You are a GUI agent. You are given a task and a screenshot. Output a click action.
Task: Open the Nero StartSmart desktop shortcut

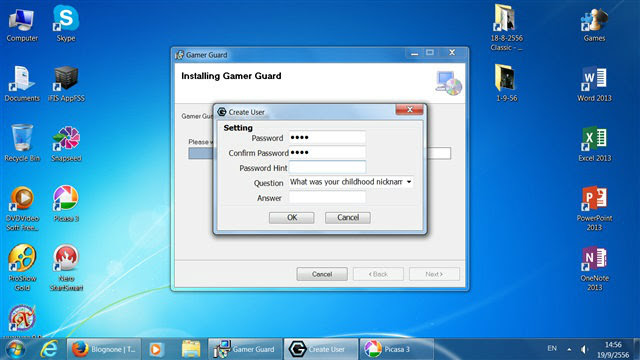pos(66,268)
